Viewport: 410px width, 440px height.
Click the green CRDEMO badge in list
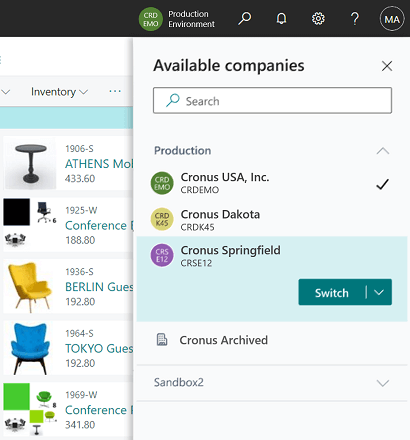[x=162, y=183]
